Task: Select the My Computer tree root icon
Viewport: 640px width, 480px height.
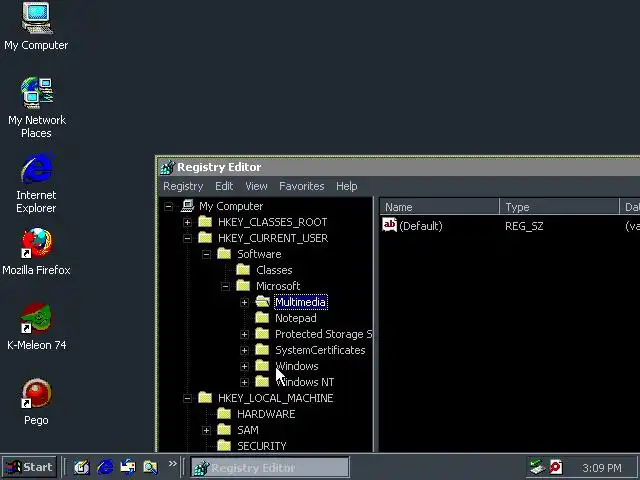Action: point(187,206)
